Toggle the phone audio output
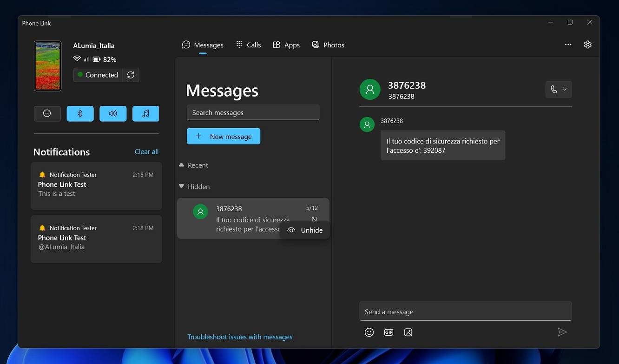Screen dimensions: 619x364 coord(113,113)
